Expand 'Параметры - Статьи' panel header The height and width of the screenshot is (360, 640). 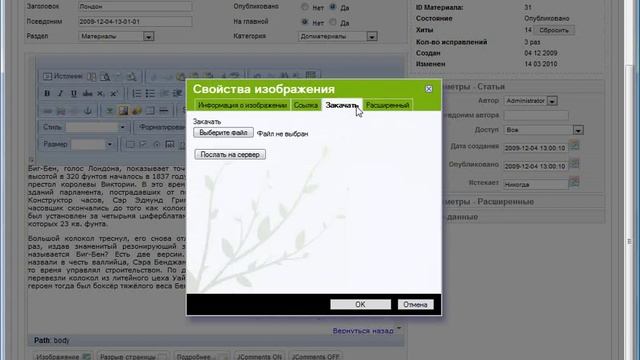523,87
